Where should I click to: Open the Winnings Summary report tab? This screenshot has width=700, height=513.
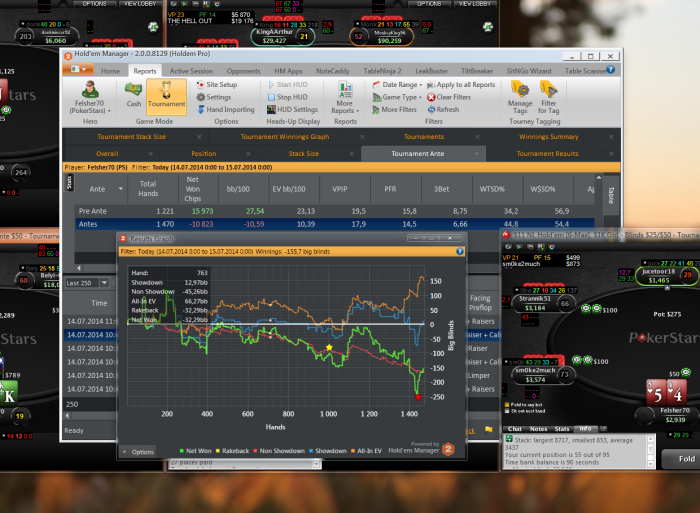[549, 137]
